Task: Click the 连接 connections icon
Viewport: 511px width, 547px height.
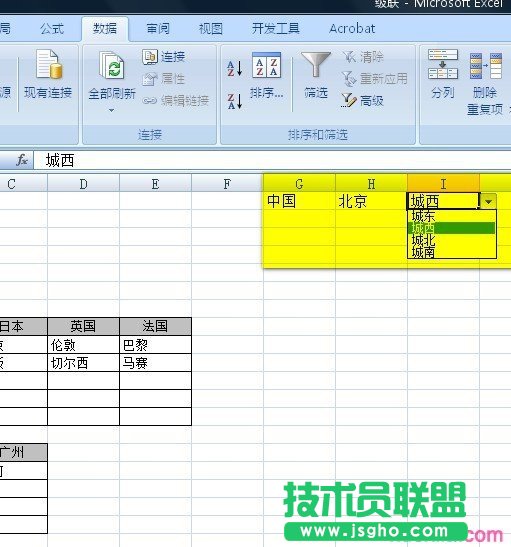Action: pyautogui.click(x=150, y=57)
